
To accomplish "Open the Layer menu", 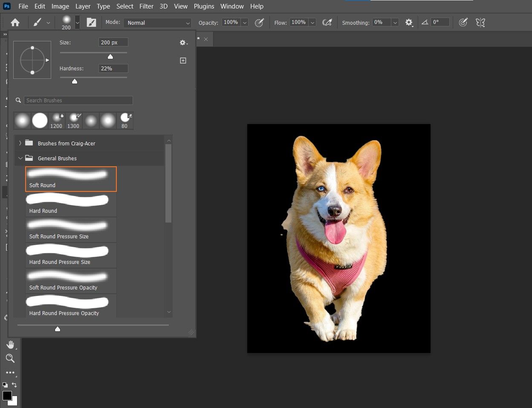I will point(83,6).
